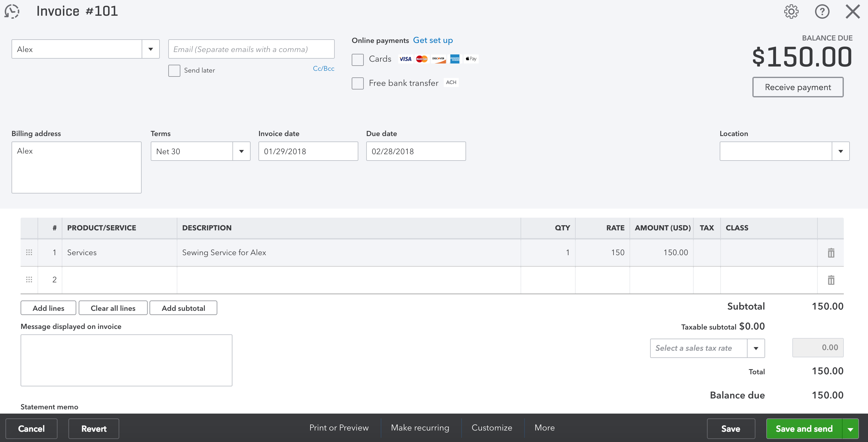
Task: Open the invoice settings gear
Action: point(791,11)
